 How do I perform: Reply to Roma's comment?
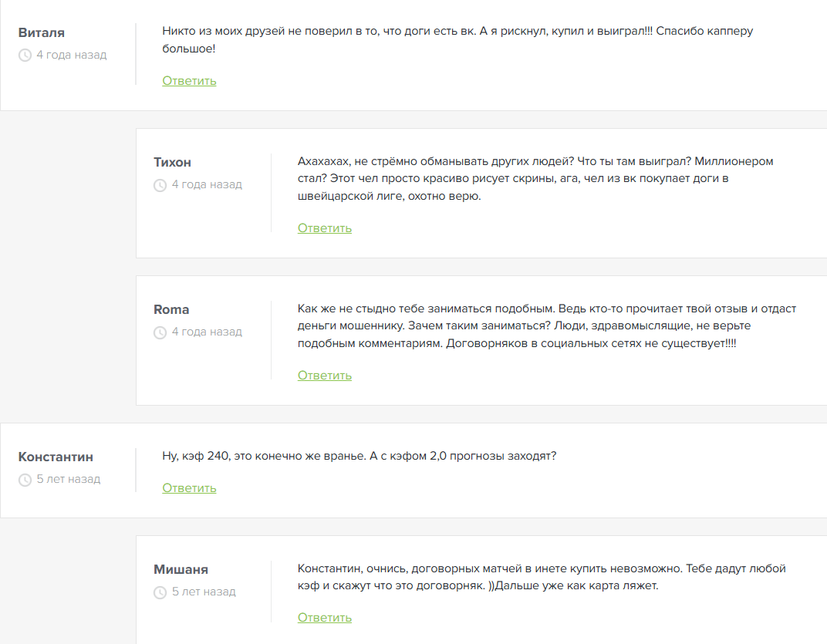point(325,376)
